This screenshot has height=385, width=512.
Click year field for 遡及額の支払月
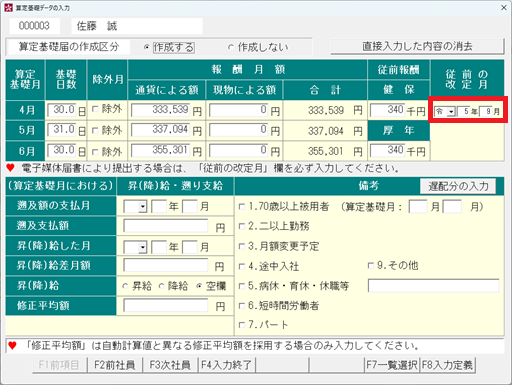click(x=159, y=207)
